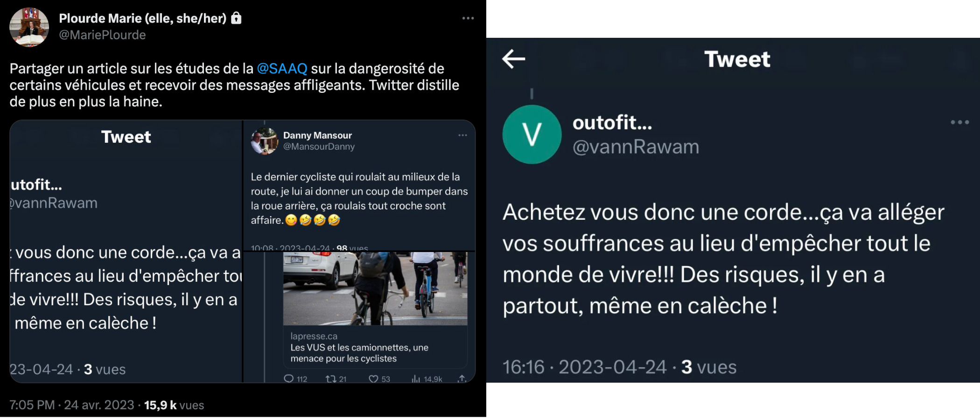Open the cyclists photo thumbnail
The height and width of the screenshot is (420, 980).
[375, 288]
